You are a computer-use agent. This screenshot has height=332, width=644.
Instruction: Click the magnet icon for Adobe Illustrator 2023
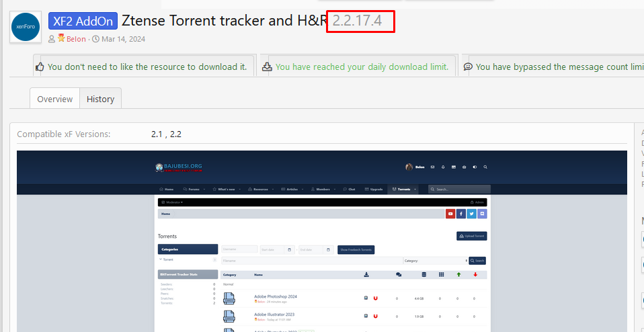[x=375, y=316]
